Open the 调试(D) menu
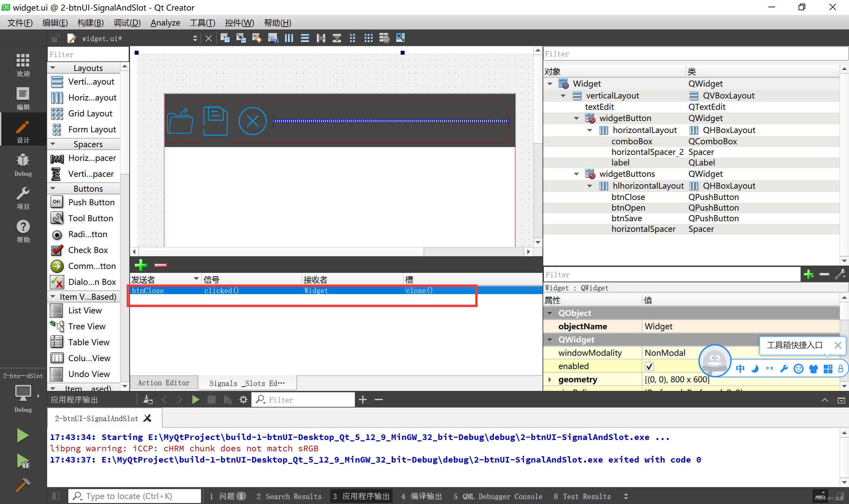The width and height of the screenshot is (849, 504). click(x=127, y=23)
